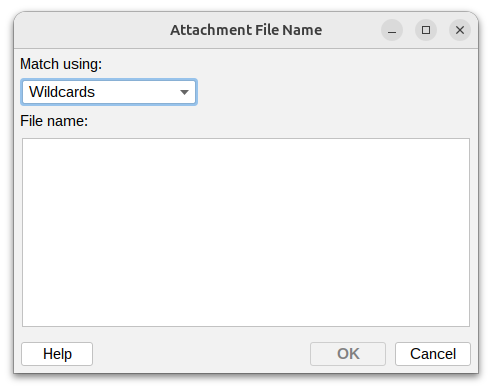
Task: Open the Wildcards match type dropdown
Action: [109, 92]
